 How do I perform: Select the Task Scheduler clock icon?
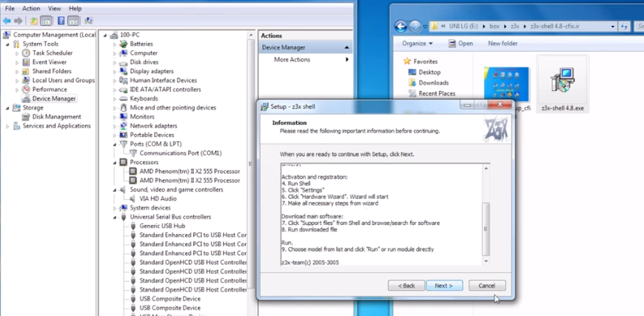[26, 53]
